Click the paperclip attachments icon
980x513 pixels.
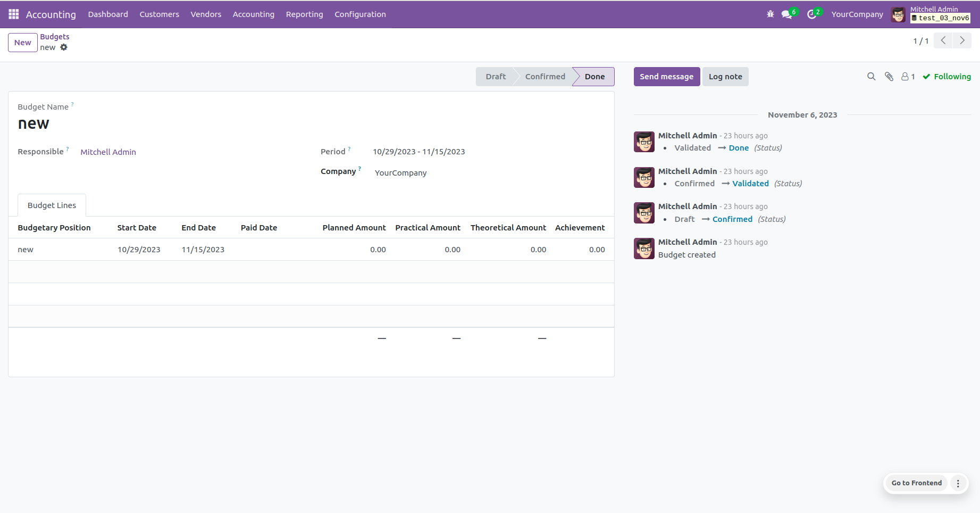point(889,77)
